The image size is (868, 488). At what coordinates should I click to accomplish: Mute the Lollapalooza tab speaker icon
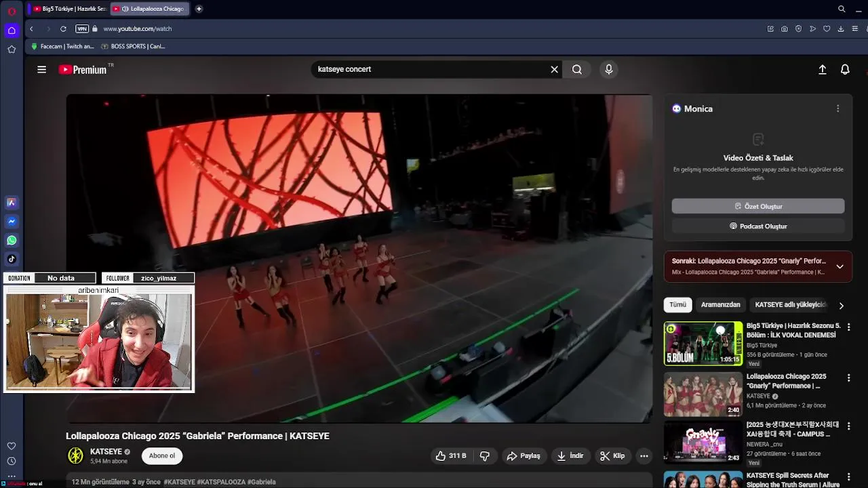click(125, 9)
